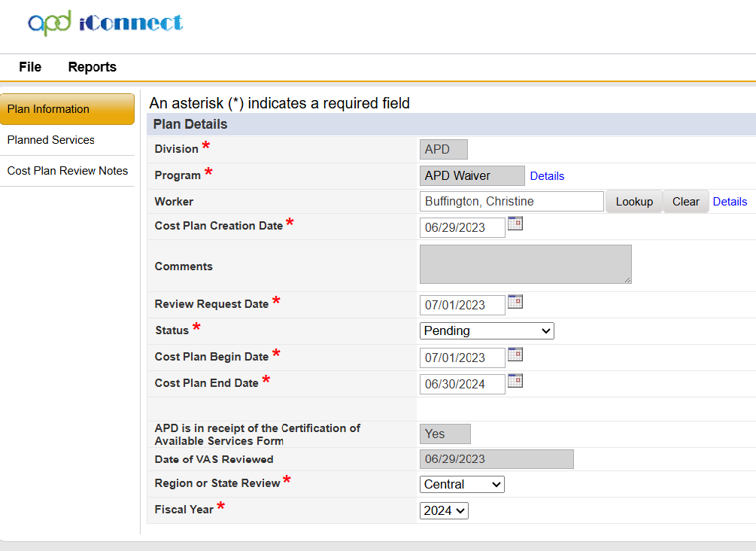Click the Certification of Available Services Form label
The image size is (756, 551).
(257, 434)
